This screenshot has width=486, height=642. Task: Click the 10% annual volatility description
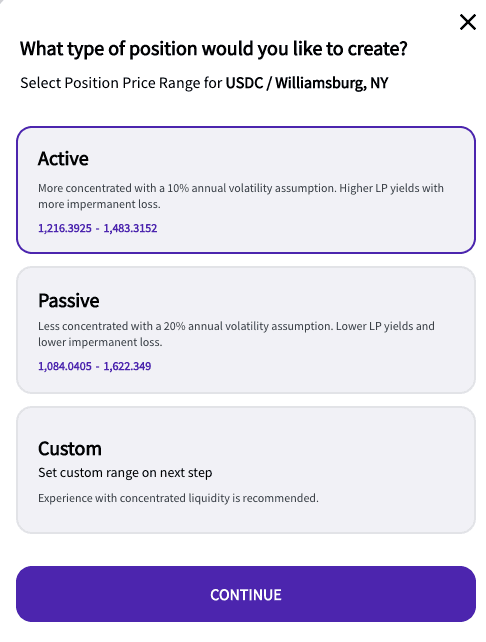(x=241, y=196)
